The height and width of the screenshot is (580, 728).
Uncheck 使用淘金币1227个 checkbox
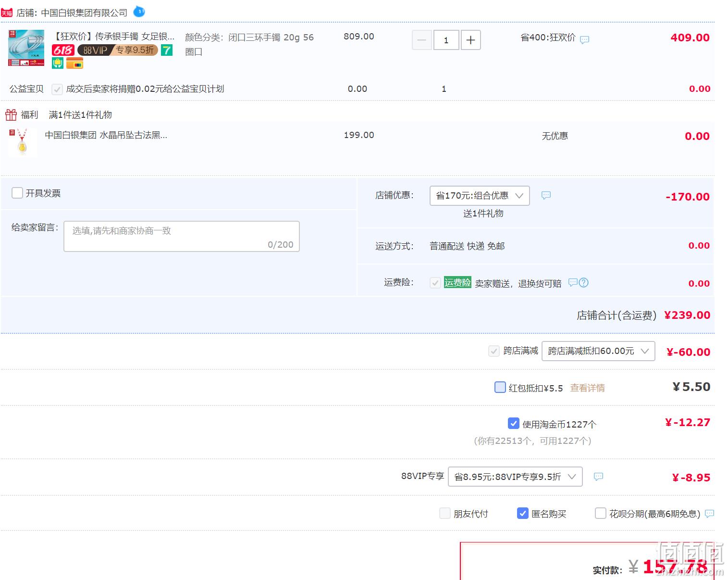[514, 423]
